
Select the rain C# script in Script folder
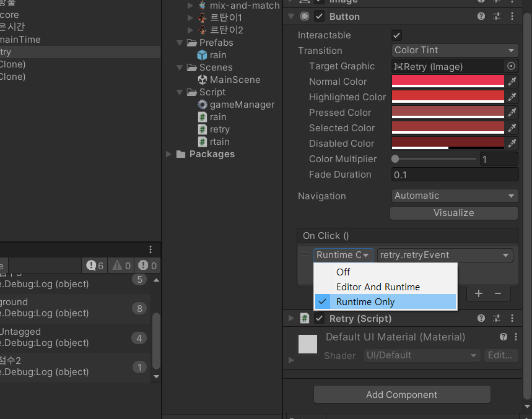tap(212, 117)
